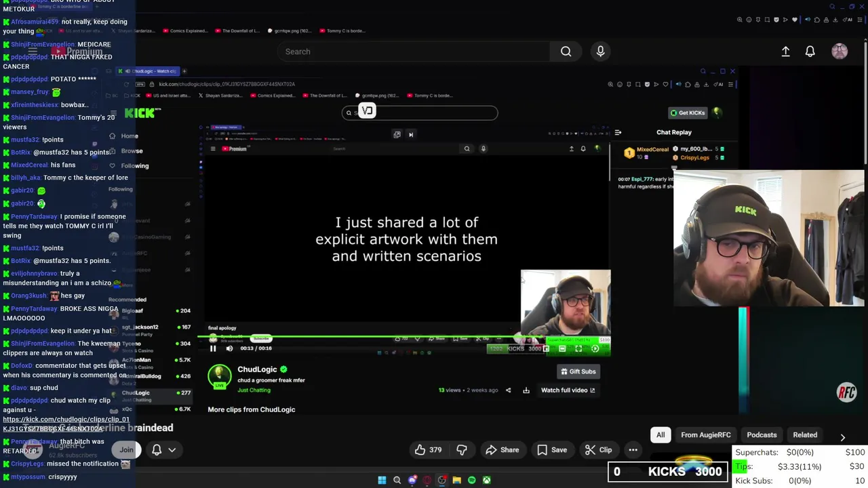
Task: Skip to next clip in Kick
Action: [411, 135]
